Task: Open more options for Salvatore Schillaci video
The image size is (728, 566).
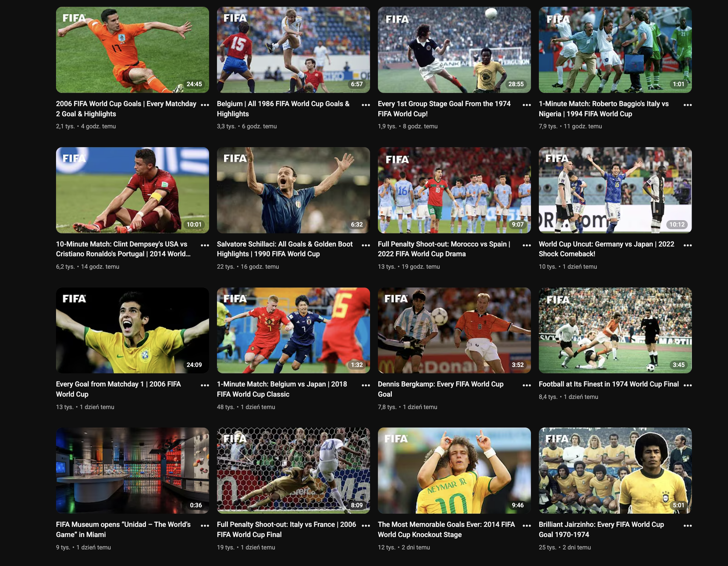Action: 366,245
